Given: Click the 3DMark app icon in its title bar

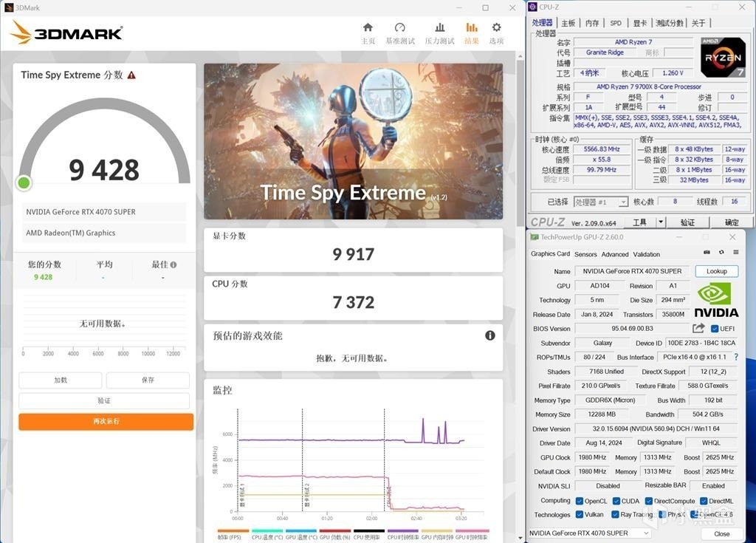Looking at the screenshot, I should [x=9, y=7].
